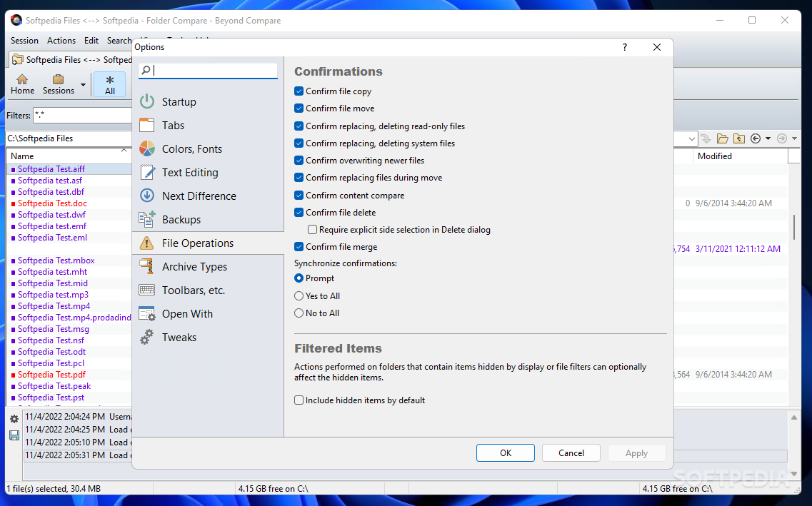Toggle Confirm replacing, deleting system files
Image resolution: width=812 pixels, height=506 pixels.
coord(299,143)
